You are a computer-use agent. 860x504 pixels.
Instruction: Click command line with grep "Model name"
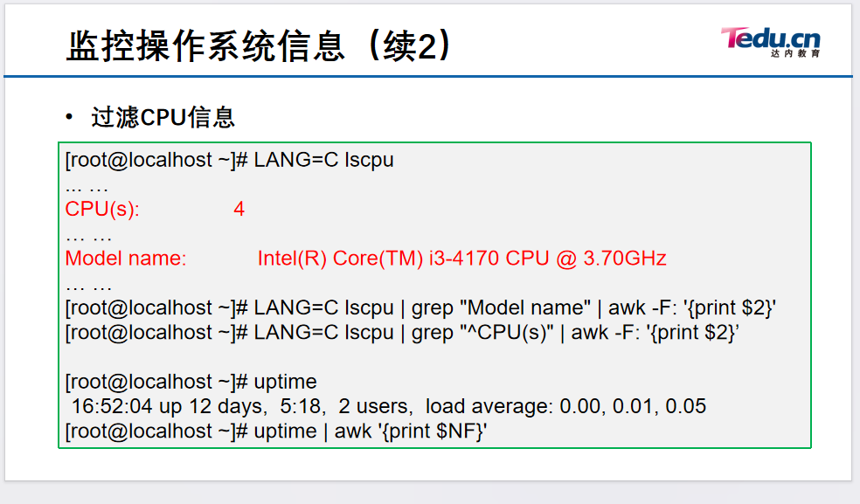pyautogui.click(x=420, y=307)
